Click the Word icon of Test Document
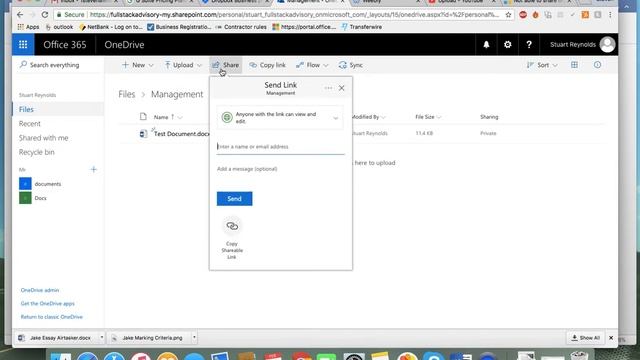 pyautogui.click(x=143, y=133)
